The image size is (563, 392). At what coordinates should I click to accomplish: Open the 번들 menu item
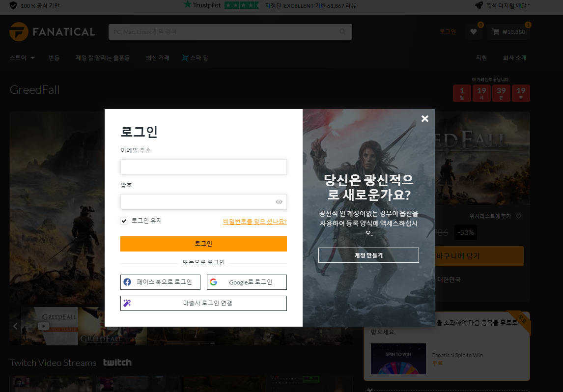54,58
